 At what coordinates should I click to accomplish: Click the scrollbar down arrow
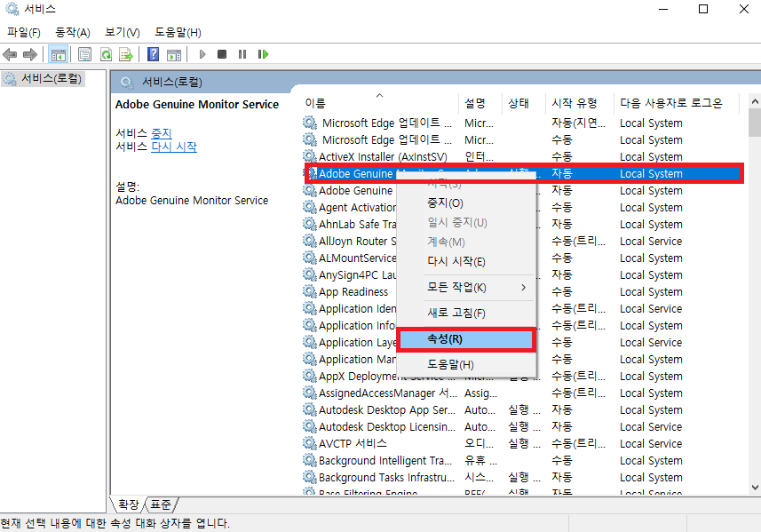click(x=755, y=488)
